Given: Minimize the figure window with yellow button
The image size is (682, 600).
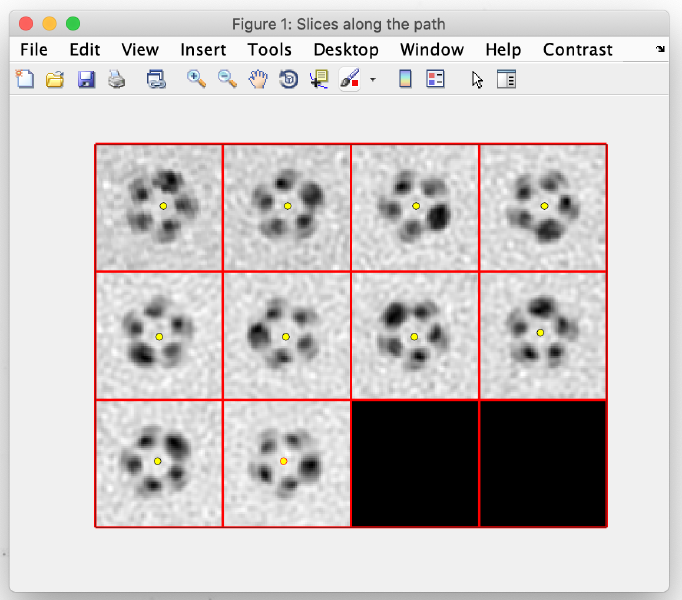Looking at the screenshot, I should (x=50, y=23).
